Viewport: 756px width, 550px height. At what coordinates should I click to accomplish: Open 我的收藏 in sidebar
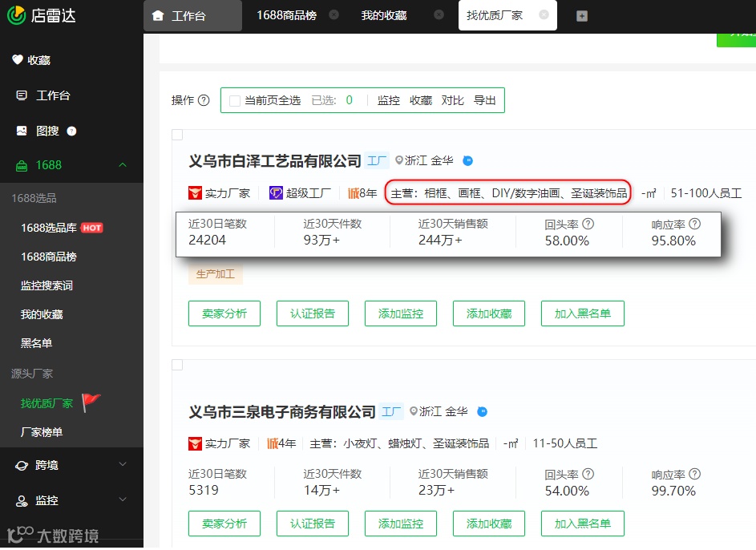click(x=42, y=315)
